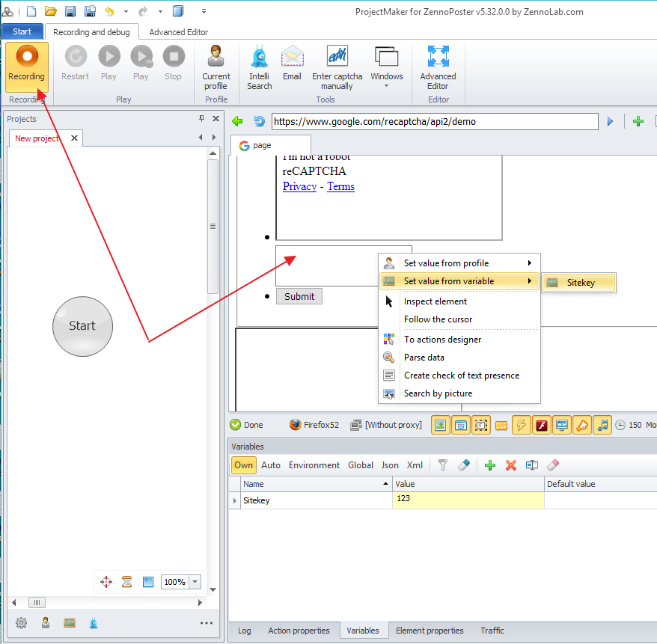Viewport: 657px width, 644px height.
Task: Open the 100% zoom dropdown
Action: [195, 582]
